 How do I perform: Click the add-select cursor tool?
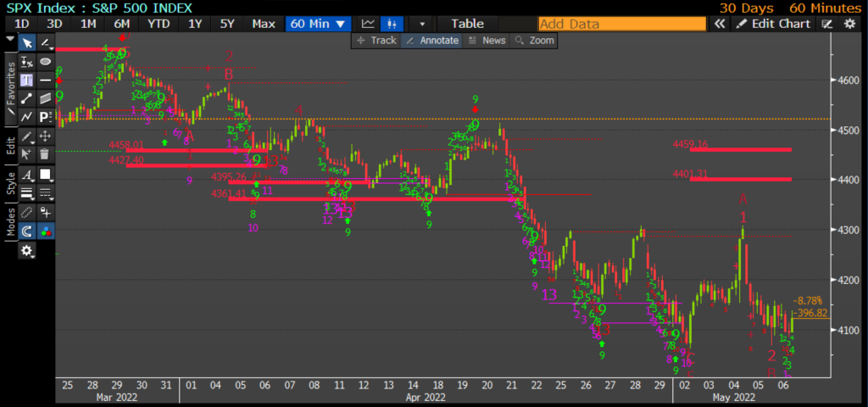26,154
